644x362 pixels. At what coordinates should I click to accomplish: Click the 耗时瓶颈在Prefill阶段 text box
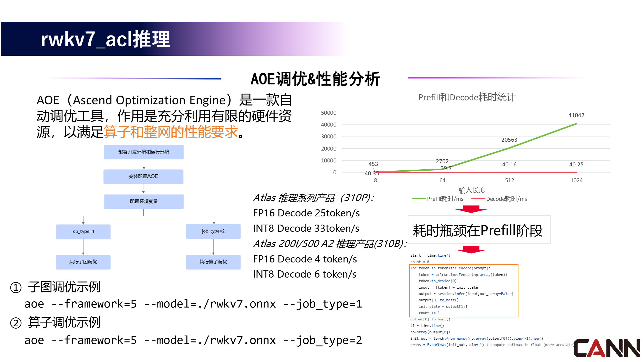479,230
